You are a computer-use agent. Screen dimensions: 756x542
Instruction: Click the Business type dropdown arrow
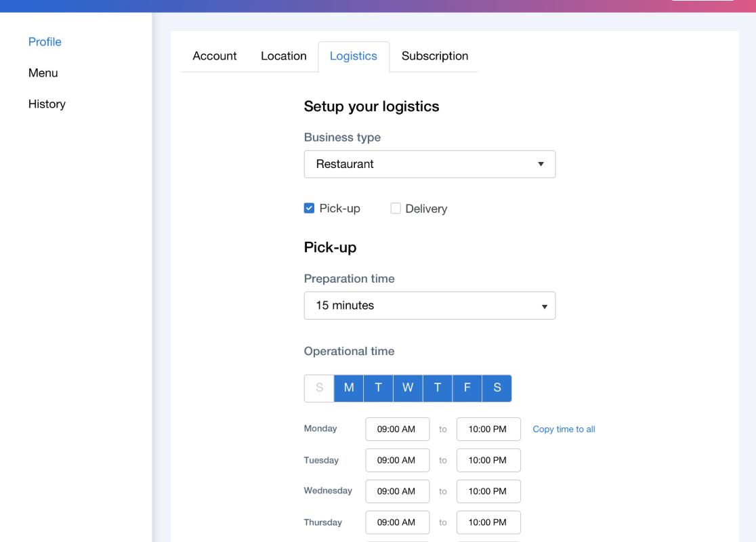[x=541, y=164]
